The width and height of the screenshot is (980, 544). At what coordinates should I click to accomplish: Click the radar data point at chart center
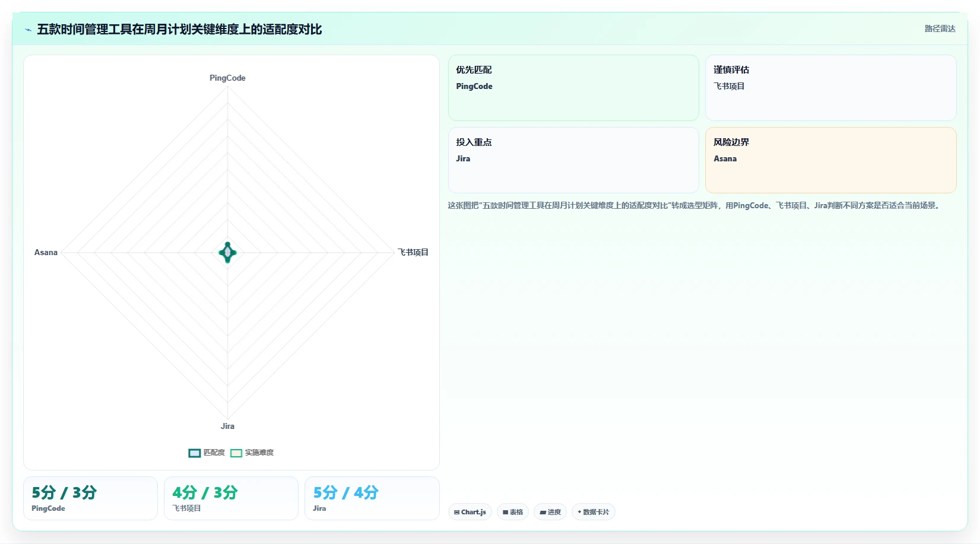click(227, 253)
